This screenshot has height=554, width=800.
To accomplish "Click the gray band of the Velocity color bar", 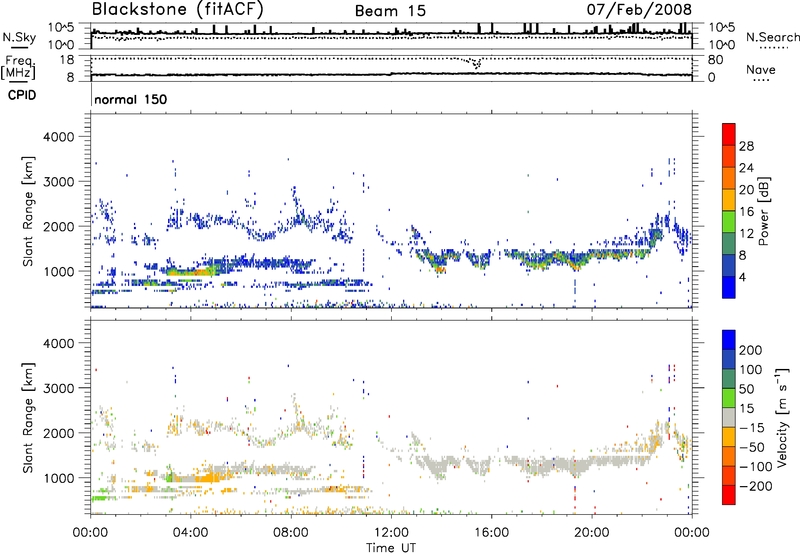I will (729, 418).
